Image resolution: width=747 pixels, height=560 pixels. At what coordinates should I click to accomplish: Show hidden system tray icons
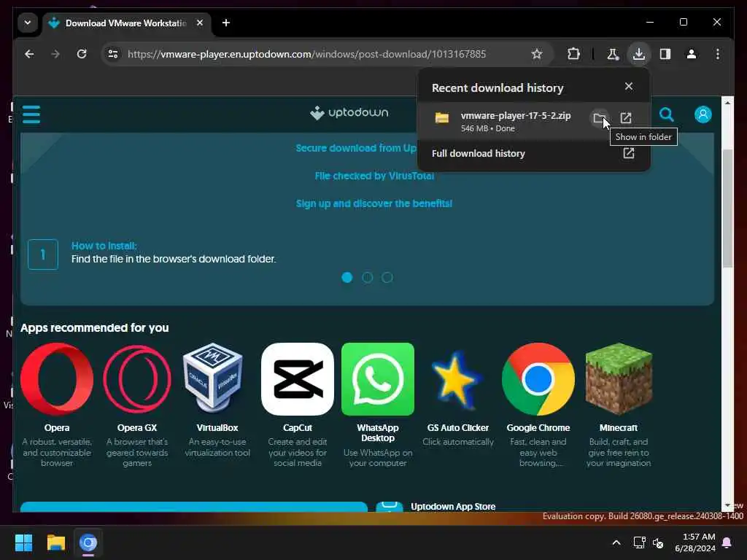click(x=616, y=542)
